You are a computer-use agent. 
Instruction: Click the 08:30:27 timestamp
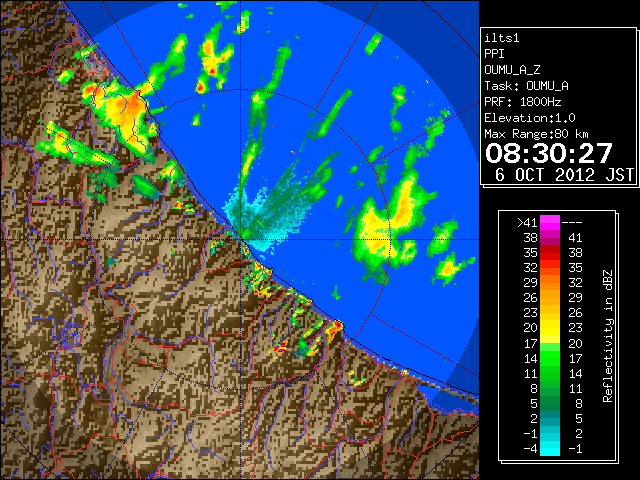click(x=549, y=153)
